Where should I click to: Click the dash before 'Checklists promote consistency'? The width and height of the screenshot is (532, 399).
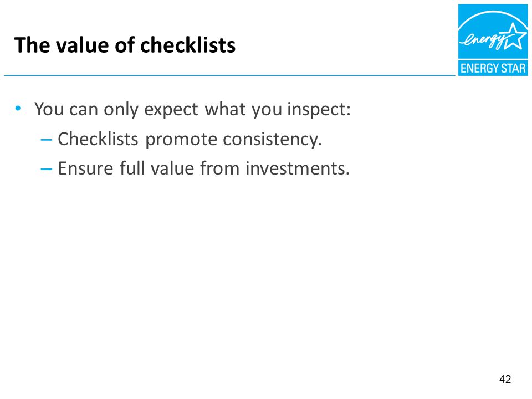[46, 140]
